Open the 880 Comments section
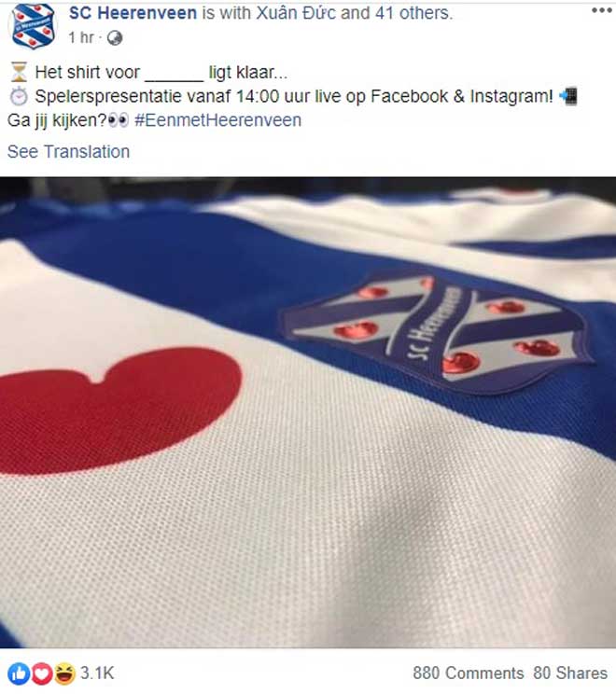 pyautogui.click(x=469, y=673)
